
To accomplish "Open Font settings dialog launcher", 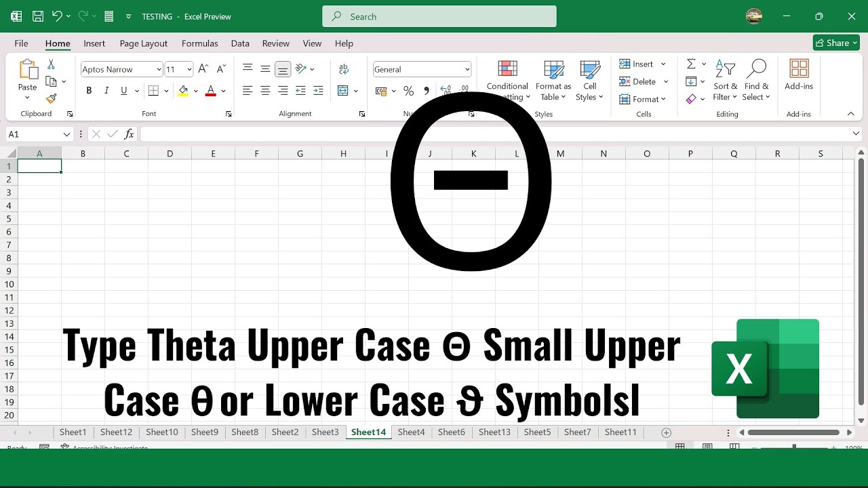I will (229, 114).
